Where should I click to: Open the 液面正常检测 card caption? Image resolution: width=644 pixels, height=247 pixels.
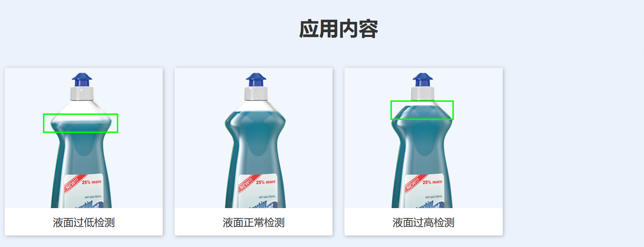pos(254,222)
